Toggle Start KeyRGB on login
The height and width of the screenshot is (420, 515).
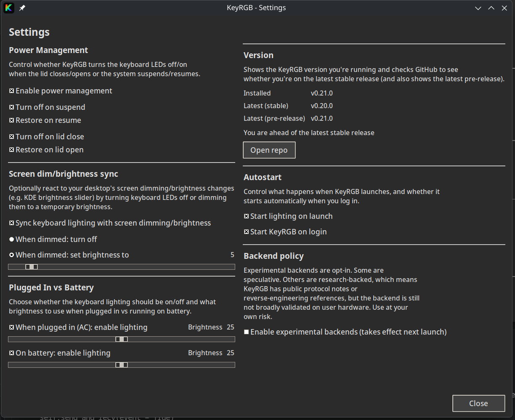(247, 232)
